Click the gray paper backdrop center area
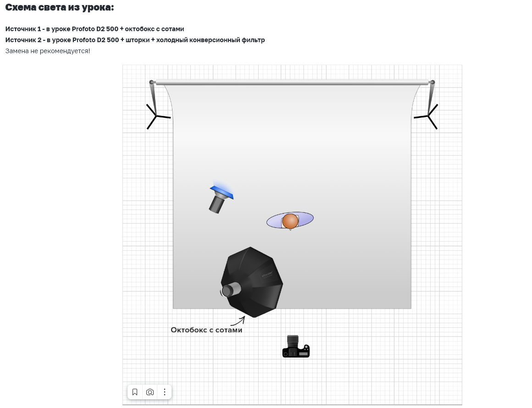This screenshot has height=408, width=532. pyautogui.click(x=292, y=151)
